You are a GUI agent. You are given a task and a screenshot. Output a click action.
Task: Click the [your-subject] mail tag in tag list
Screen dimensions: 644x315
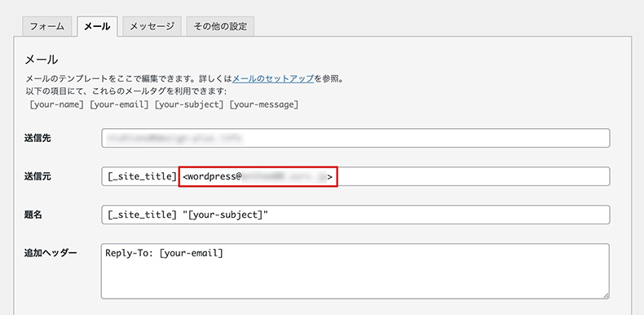coord(189,104)
